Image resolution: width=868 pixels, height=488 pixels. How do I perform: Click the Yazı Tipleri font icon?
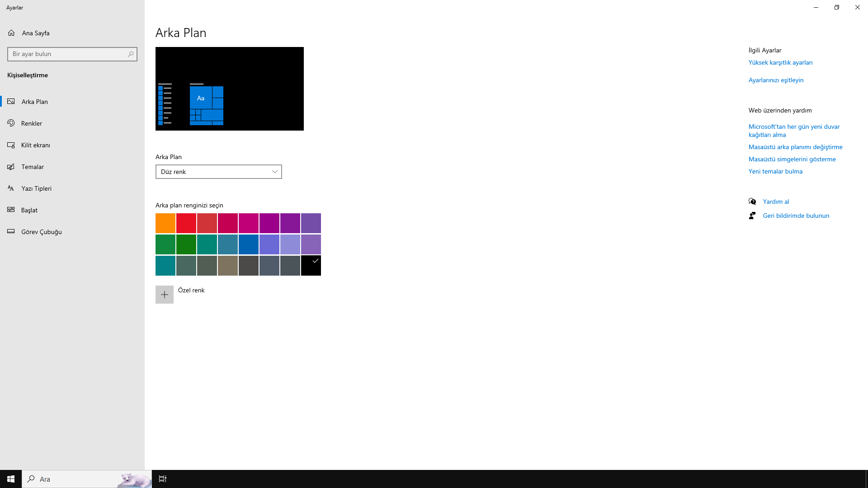tap(11, 188)
